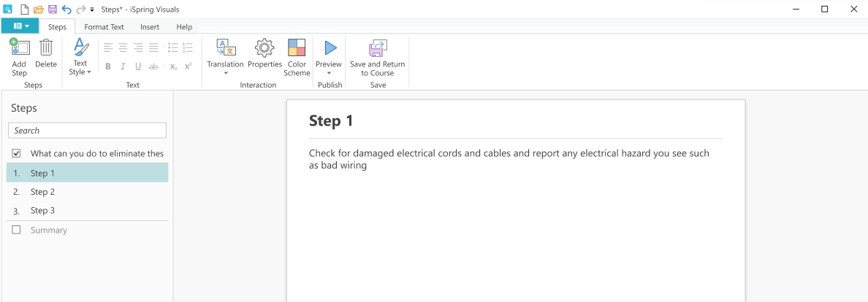Open the blue application file menu
The height and width of the screenshot is (302, 868).
(x=20, y=26)
